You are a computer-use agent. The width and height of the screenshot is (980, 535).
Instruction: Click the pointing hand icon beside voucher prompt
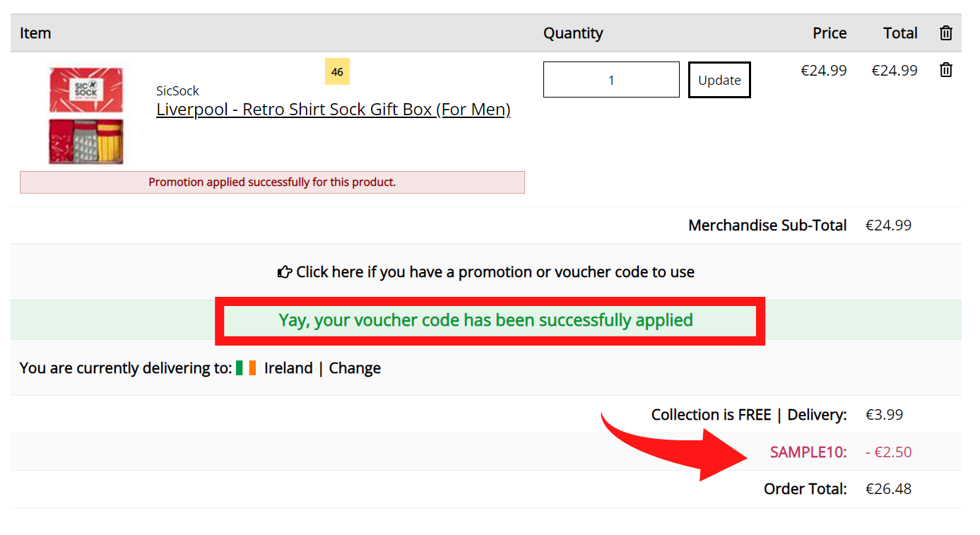285,272
